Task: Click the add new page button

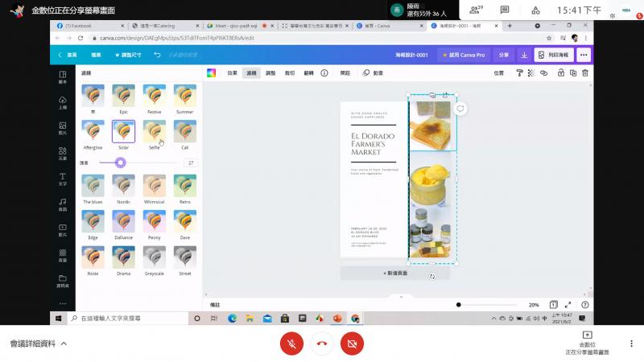Action: coord(394,274)
